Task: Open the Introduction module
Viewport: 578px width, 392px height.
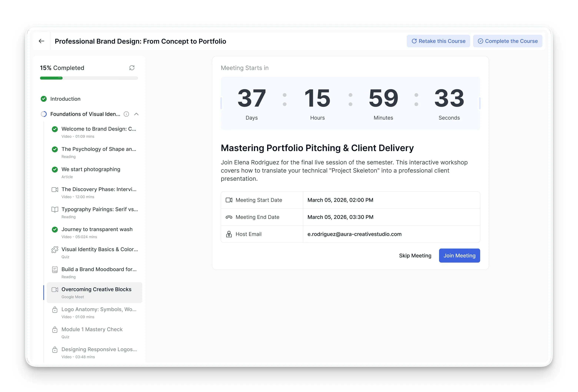Action: [x=65, y=99]
